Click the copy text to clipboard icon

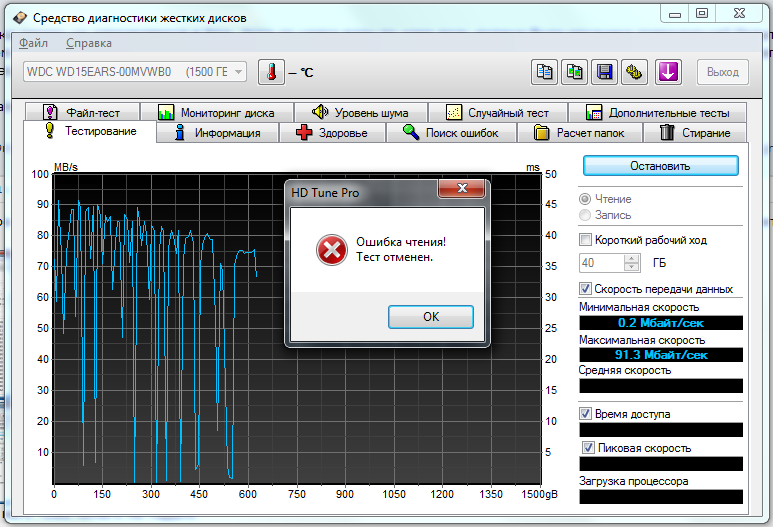tap(544, 72)
